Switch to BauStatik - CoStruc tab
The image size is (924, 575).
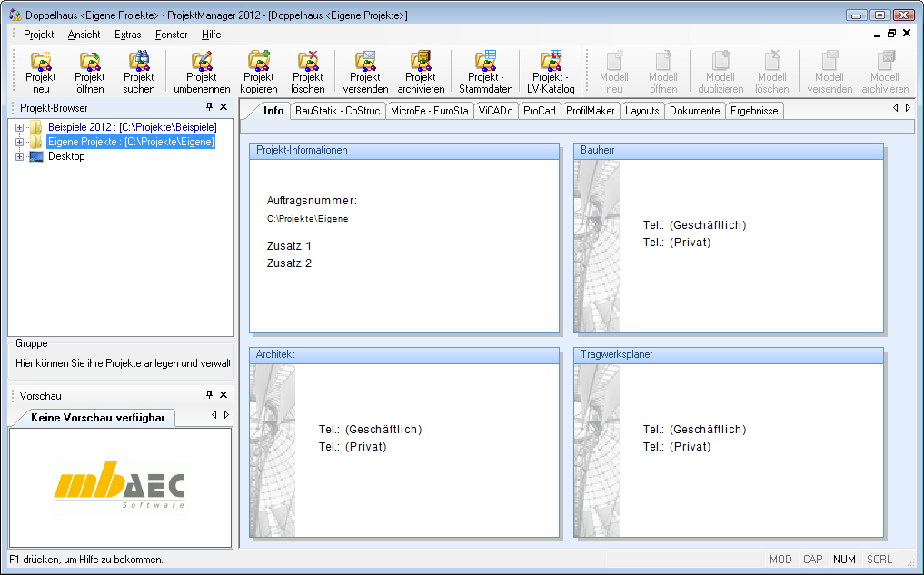pyautogui.click(x=337, y=110)
